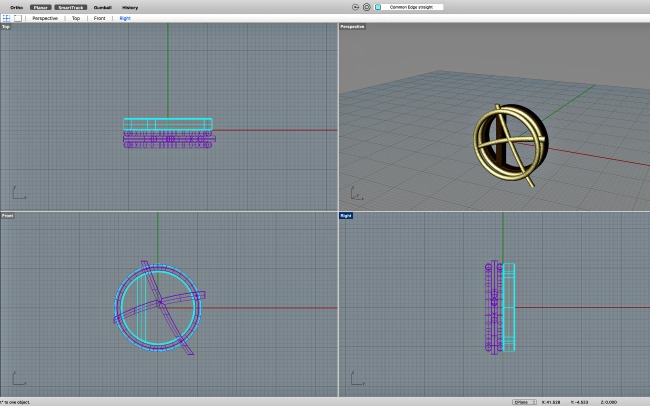This screenshot has height=406, width=650.
Task: Toggle Planar mode off
Action: coord(41,7)
